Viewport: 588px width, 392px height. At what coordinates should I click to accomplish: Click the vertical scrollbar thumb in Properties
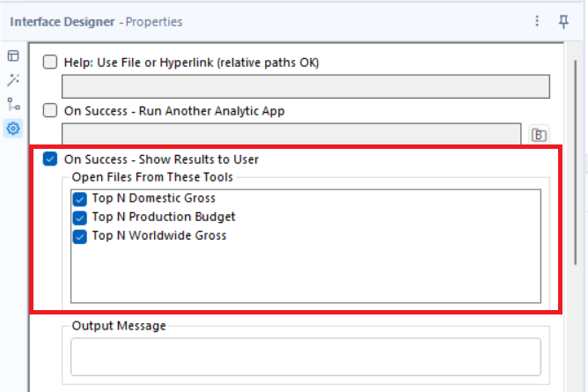576,162
